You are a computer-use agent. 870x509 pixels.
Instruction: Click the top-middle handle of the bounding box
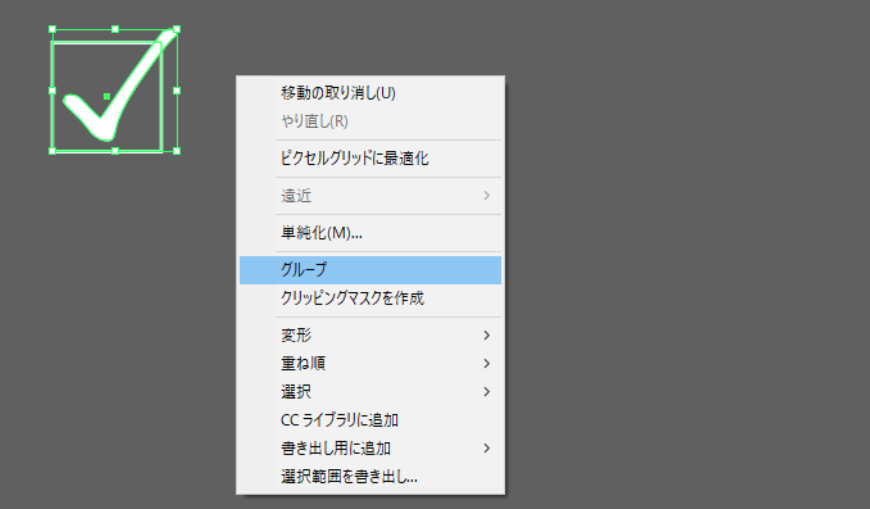(115, 29)
